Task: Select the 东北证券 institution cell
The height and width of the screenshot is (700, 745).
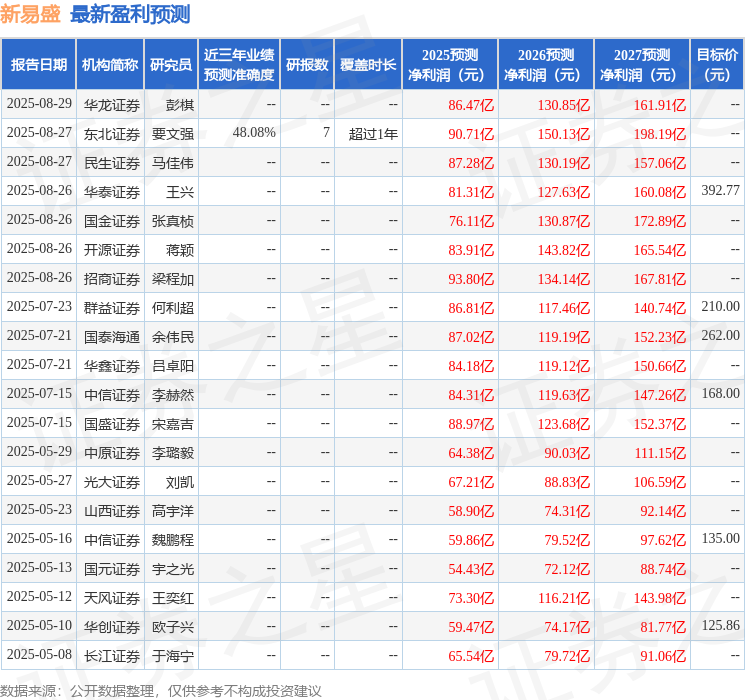Action: (x=112, y=134)
